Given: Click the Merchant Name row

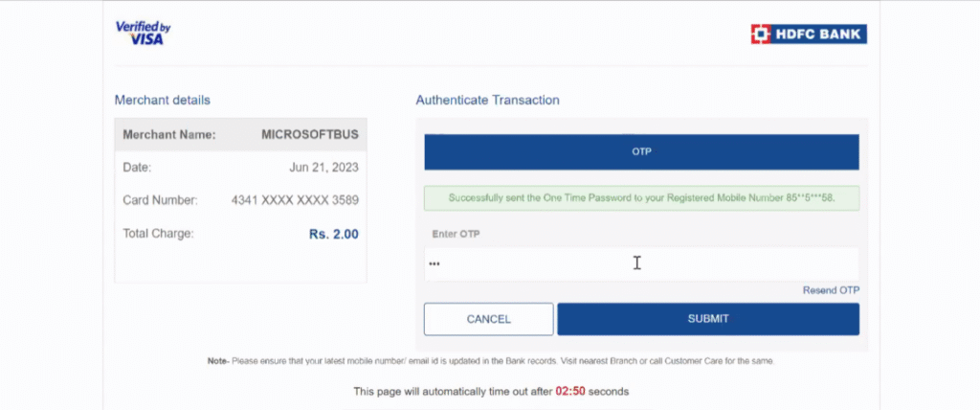Looking at the screenshot, I should [x=240, y=134].
